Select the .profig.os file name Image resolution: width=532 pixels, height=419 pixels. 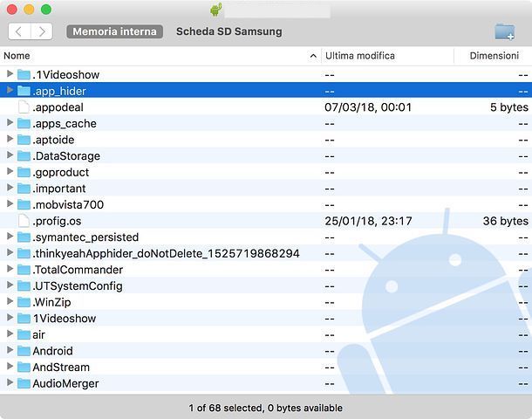(x=57, y=221)
